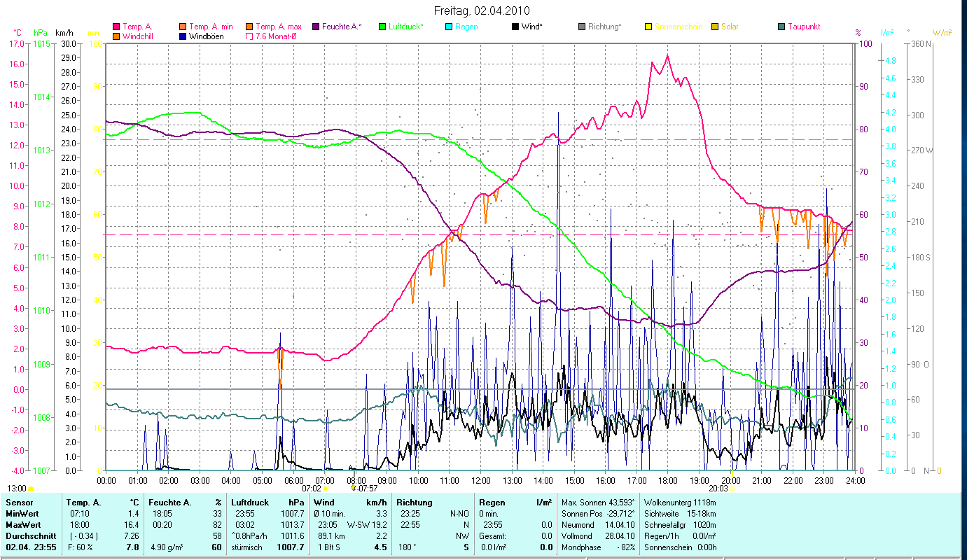
Task: Click the sunset marker at 20:03
Action: [732, 488]
